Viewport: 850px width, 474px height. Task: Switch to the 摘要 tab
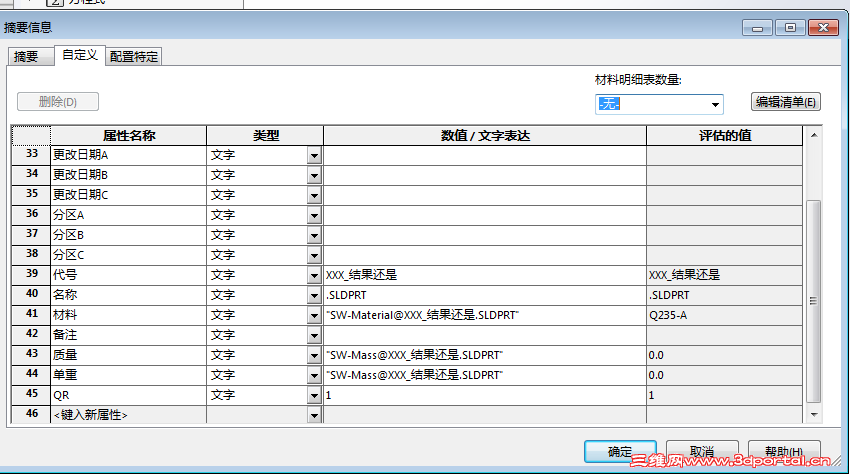point(31,56)
